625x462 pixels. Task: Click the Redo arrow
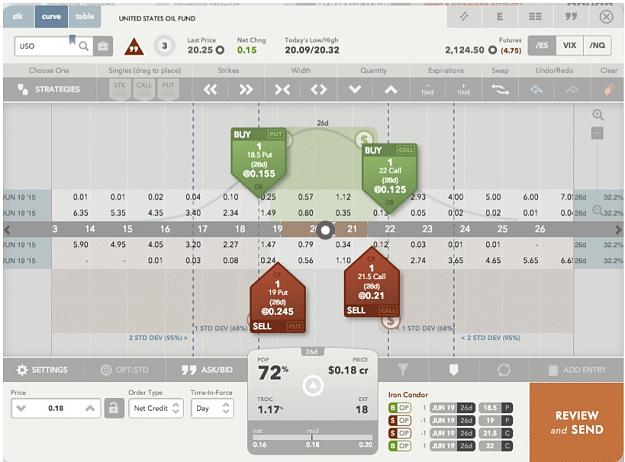tap(572, 90)
